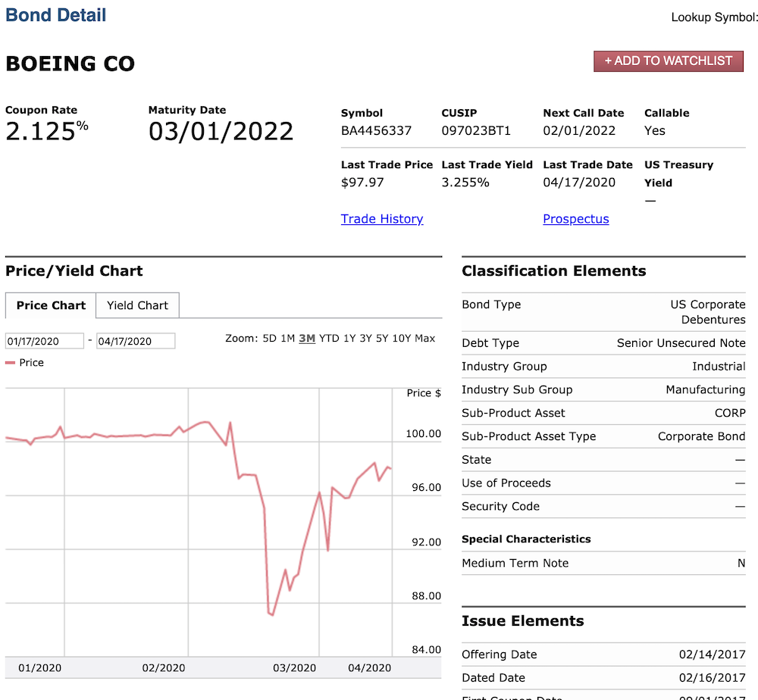Click the CUSIP value 097023BT1
This screenshot has height=700, width=758.
476,131
